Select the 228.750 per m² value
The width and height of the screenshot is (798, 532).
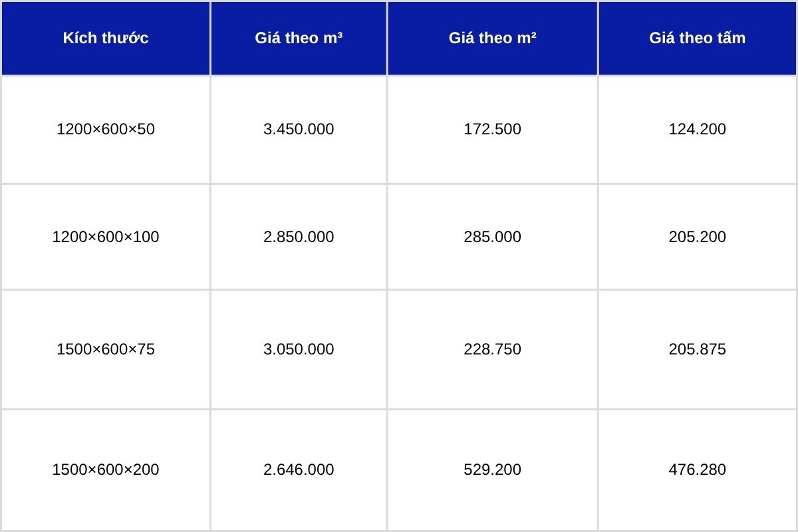point(493,349)
